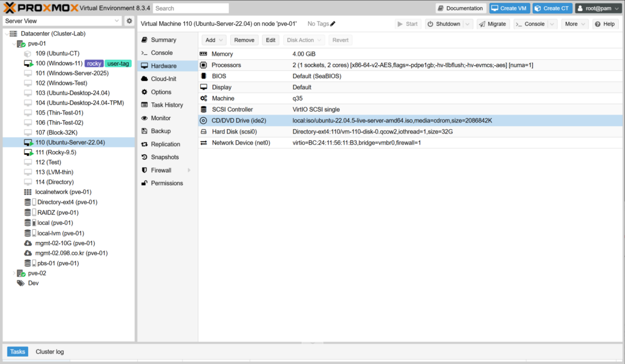The height and width of the screenshot is (364, 625).
Task: Click the Search input field
Action: click(x=191, y=9)
